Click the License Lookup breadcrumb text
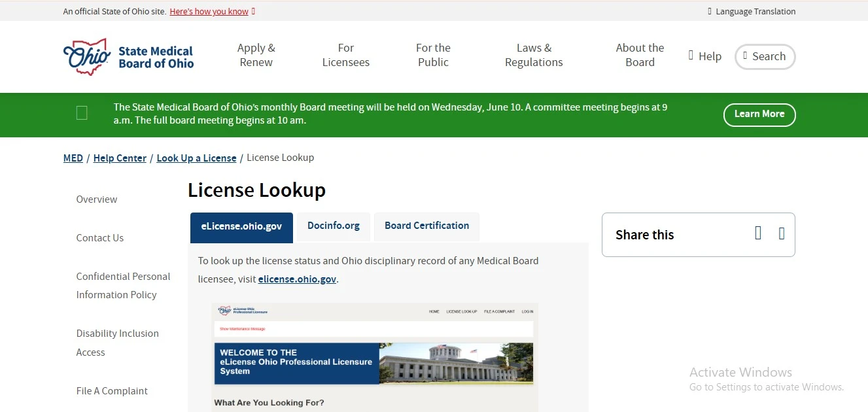This screenshot has width=868, height=412. pyautogui.click(x=281, y=158)
